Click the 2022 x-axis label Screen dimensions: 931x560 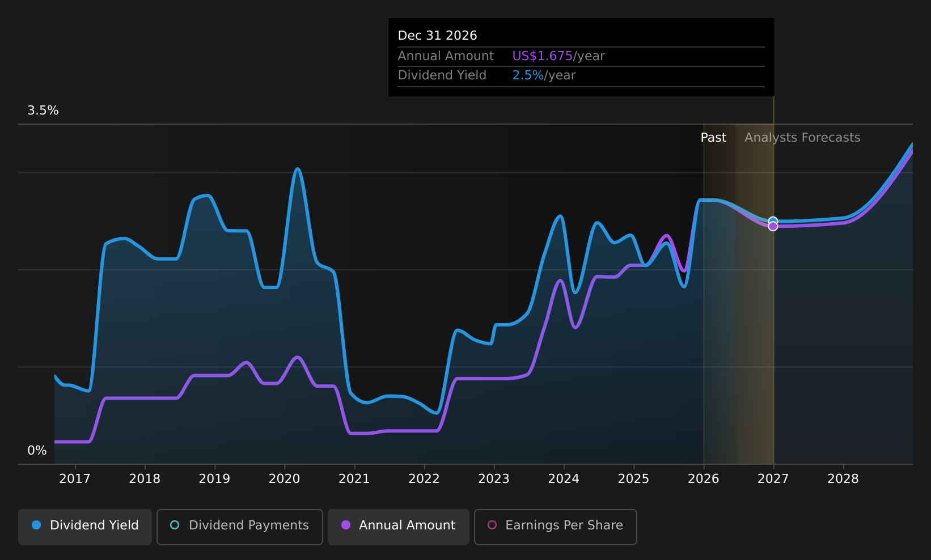(424, 479)
